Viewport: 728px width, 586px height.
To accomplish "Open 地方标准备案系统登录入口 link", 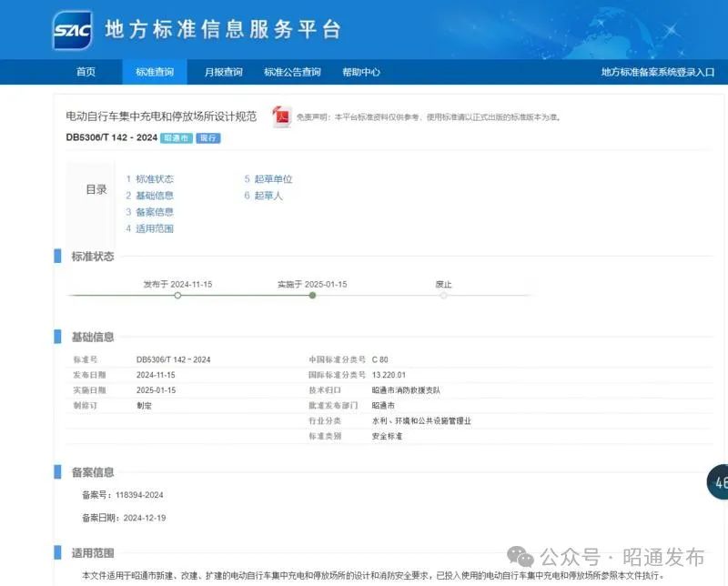I will tap(657, 72).
